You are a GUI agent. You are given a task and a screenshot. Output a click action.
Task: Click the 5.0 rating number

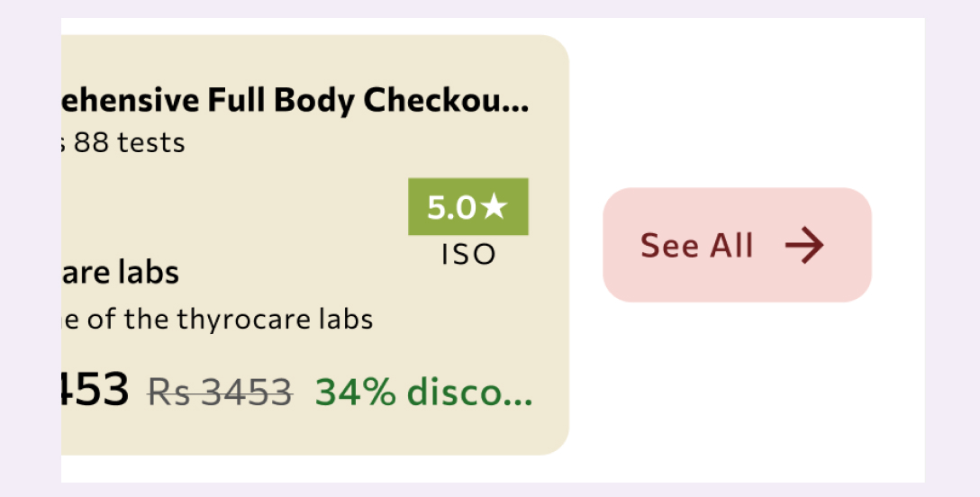coord(452,207)
